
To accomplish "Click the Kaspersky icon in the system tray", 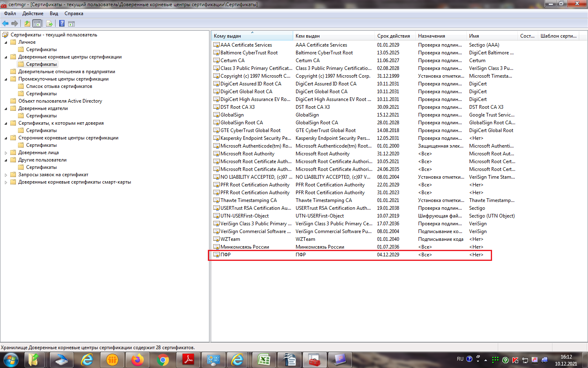I will click(515, 360).
